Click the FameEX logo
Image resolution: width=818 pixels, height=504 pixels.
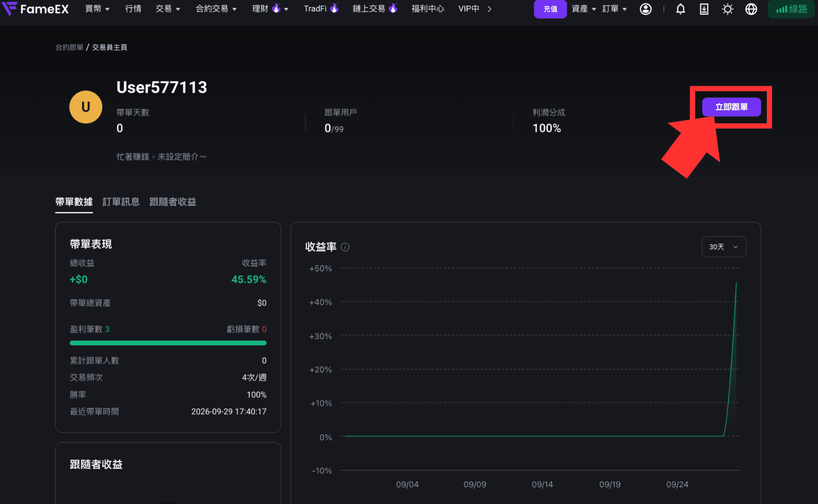[x=36, y=9]
